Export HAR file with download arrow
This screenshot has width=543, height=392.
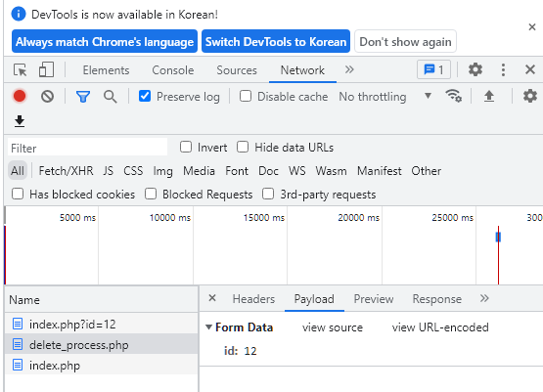[x=20, y=121]
